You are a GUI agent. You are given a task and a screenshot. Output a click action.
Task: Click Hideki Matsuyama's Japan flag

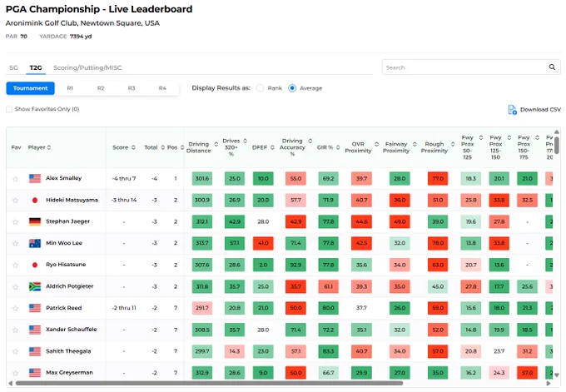[35, 200]
